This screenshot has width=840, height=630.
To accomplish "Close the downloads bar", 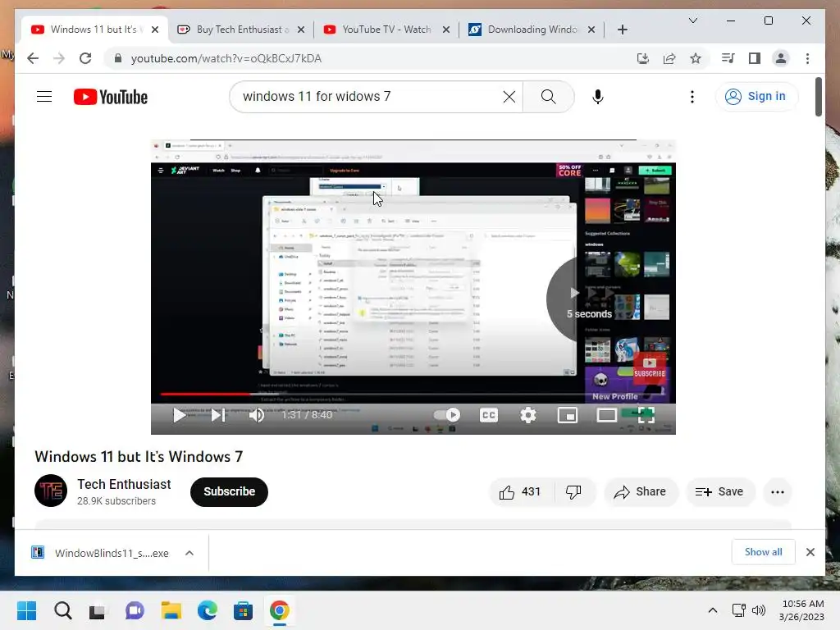I will [810, 552].
